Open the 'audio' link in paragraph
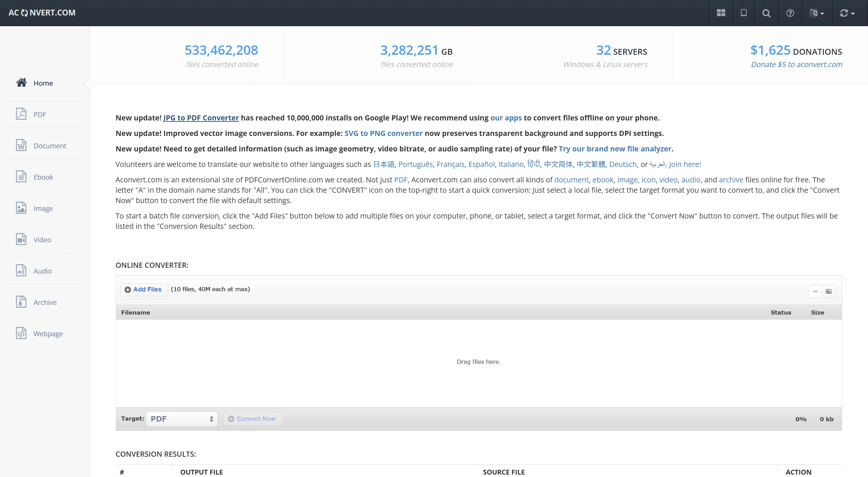The height and width of the screenshot is (477, 868). click(x=691, y=180)
